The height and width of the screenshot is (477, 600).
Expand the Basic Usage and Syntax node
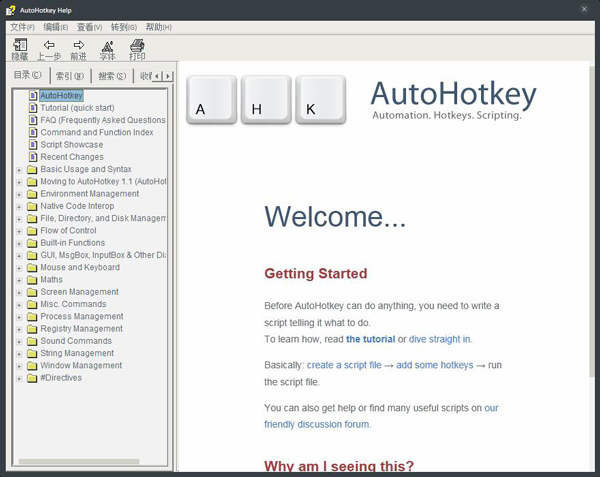click(x=19, y=170)
